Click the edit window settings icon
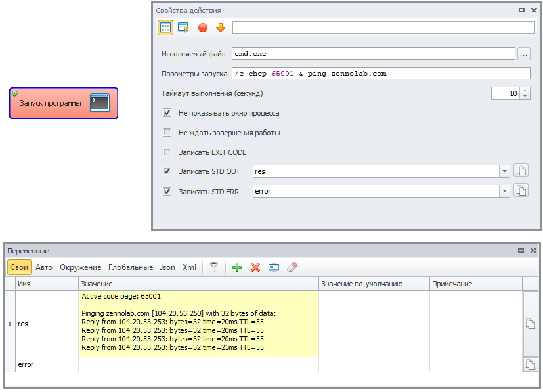Viewport: 543px width, 392px height. [x=183, y=28]
